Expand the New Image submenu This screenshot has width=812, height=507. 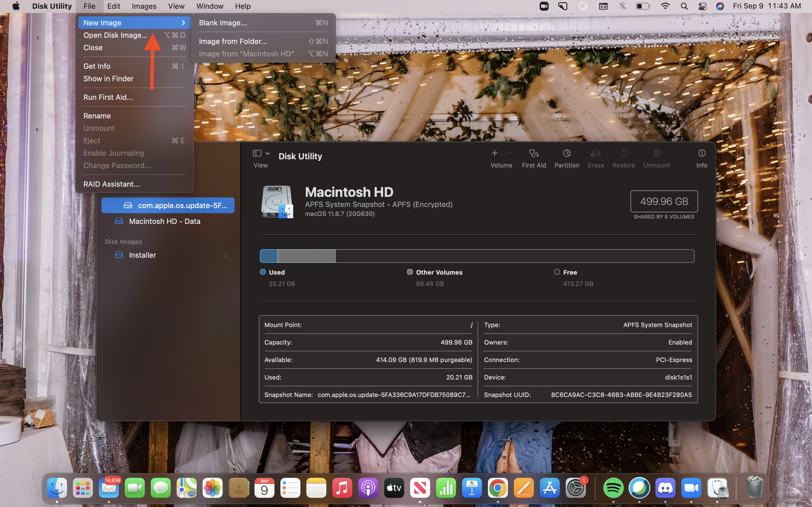click(x=134, y=23)
